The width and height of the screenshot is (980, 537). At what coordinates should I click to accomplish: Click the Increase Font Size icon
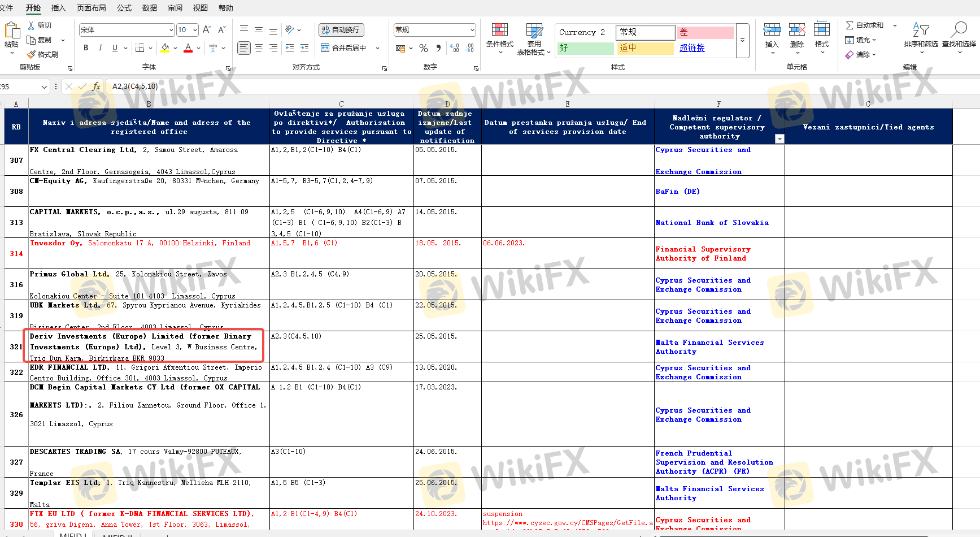point(207,30)
